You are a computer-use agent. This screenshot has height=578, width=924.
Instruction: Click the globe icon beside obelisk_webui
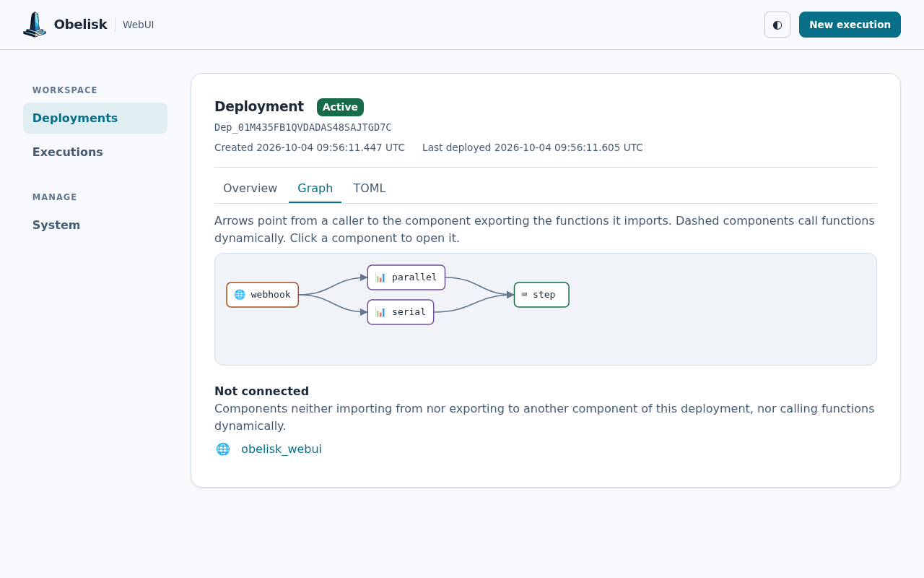(223, 449)
